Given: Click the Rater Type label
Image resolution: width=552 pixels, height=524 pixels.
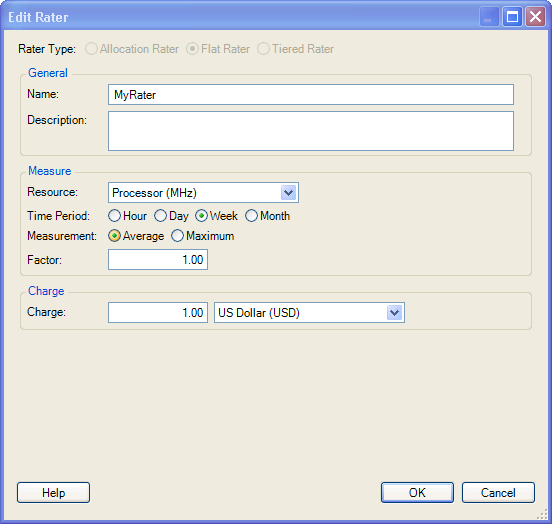Looking at the screenshot, I should pos(47,49).
